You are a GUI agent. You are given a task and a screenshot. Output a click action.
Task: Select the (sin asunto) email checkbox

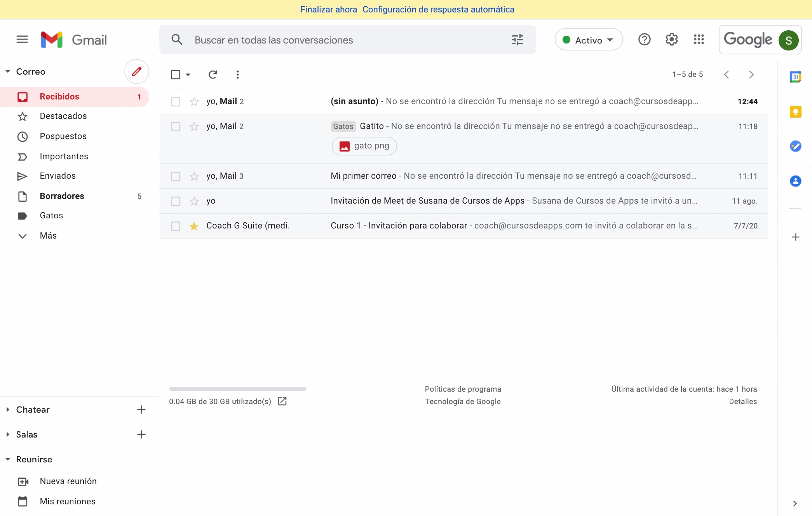pyautogui.click(x=176, y=102)
